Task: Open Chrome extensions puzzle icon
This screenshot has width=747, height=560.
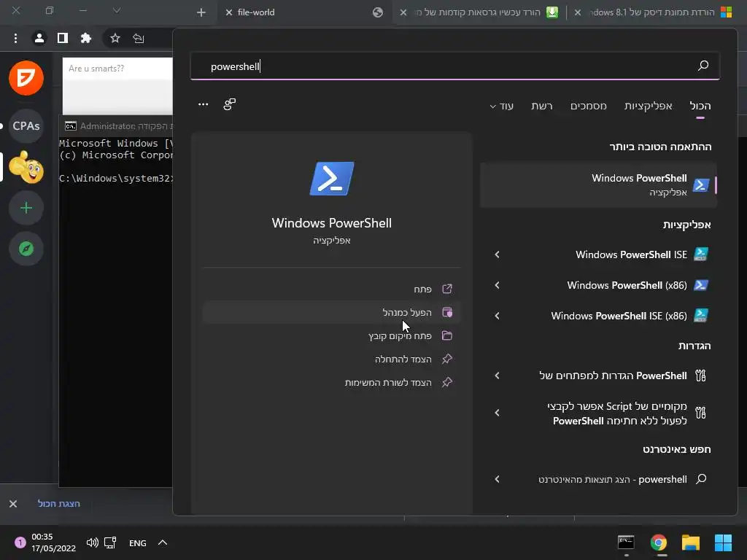Action: click(x=86, y=38)
